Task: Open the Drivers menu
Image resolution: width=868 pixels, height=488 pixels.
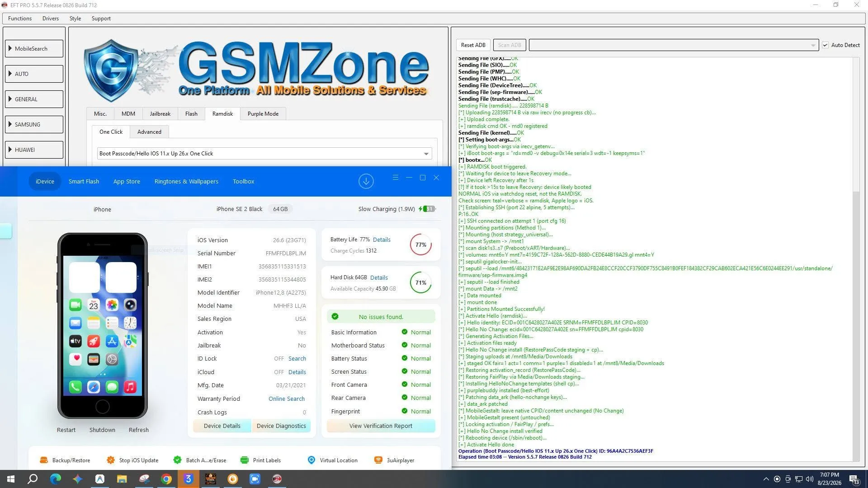Action: click(x=51, y=19)
